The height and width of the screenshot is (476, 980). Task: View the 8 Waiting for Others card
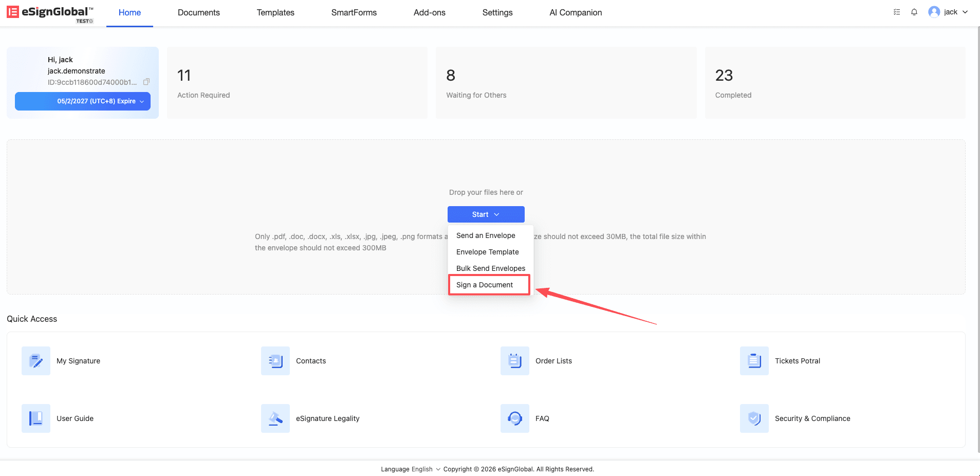[x=566, y=83]
